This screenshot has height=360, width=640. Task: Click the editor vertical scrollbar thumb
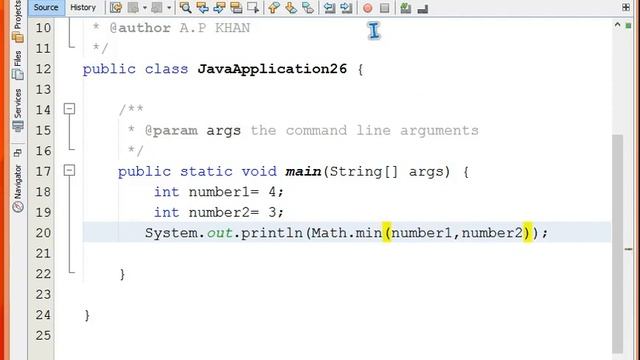[x=618, y=244]
